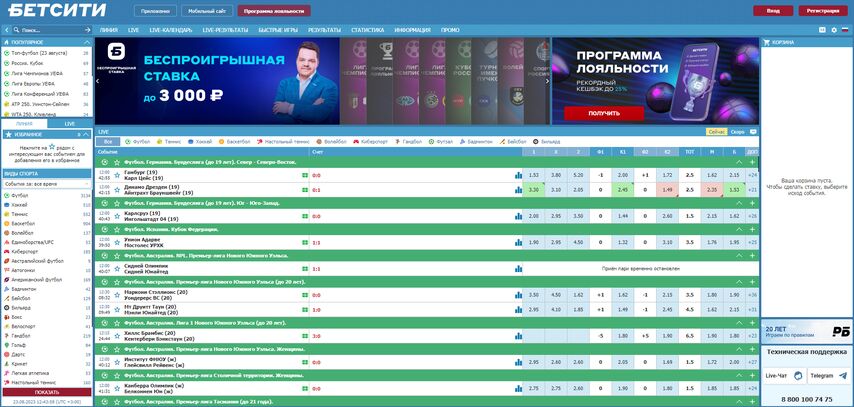Open statistics chart icon for Гамбург (19) match
Viewport: 854px width, 407px height.
(518, 175)
